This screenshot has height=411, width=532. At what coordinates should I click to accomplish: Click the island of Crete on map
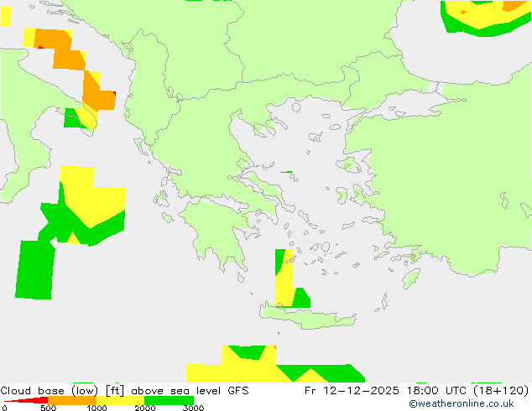(x=307, y=317)
